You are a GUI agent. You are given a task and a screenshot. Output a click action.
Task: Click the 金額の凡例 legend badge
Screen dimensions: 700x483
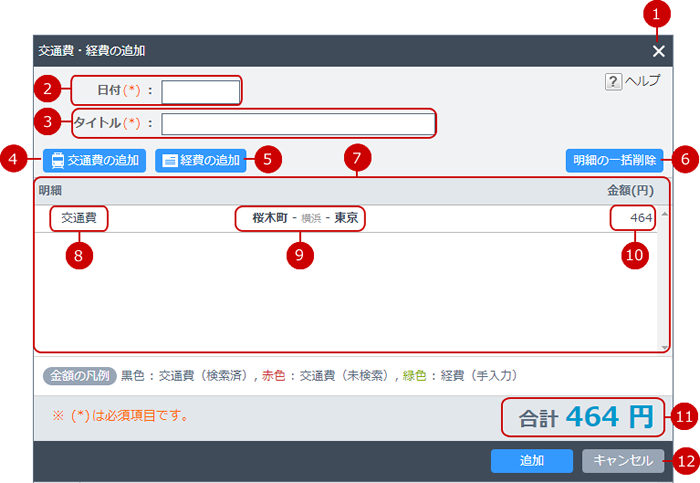[x=79, y=377]
